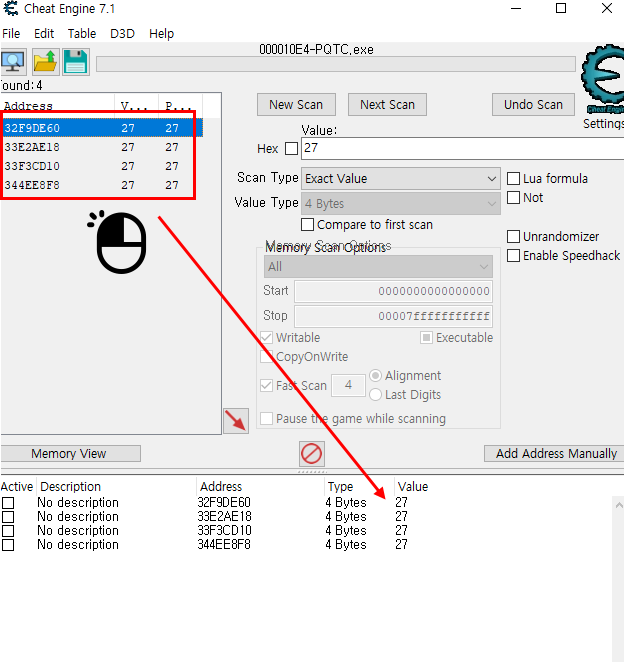
Task: Click 4 Bytes type of row 33E2AE18
Action: click(346, 516)
